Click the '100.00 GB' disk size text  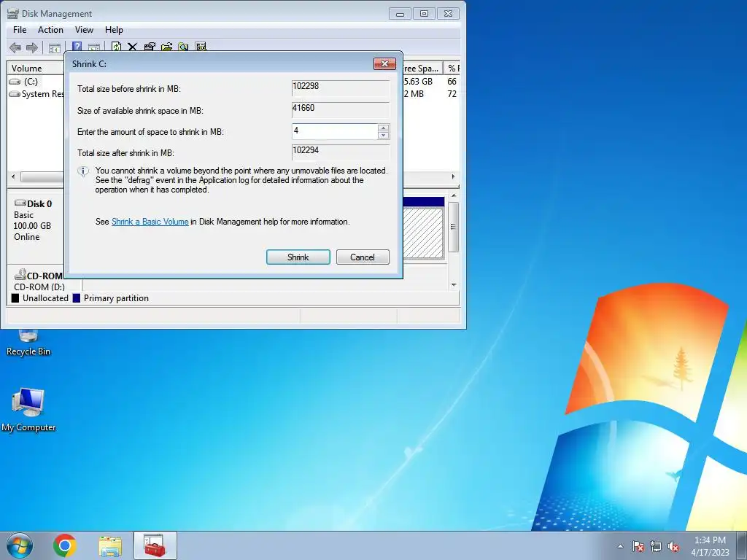coord(32,226)
